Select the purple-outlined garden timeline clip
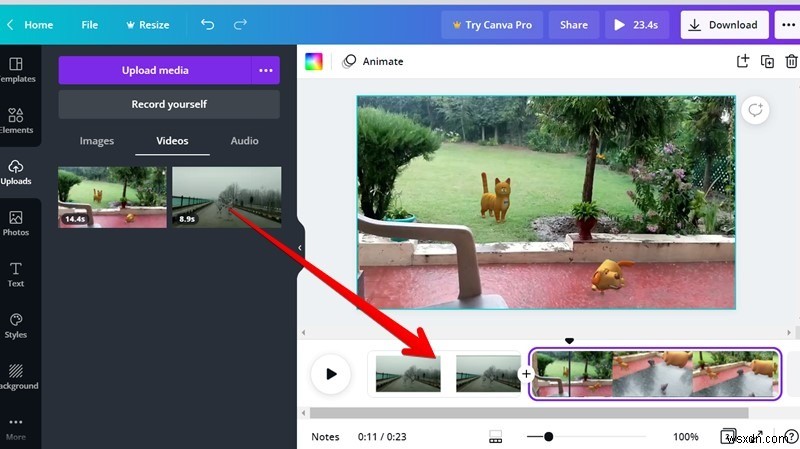 (655, 374)
